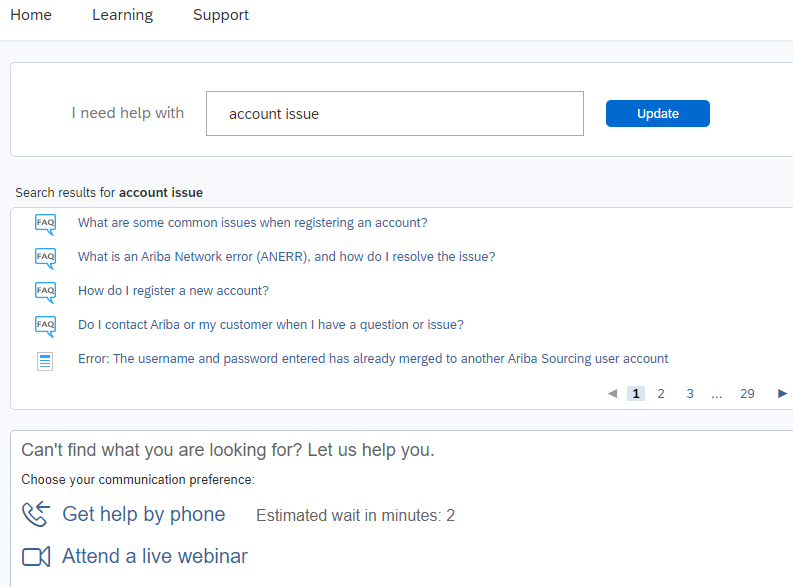Go to next results page arrow
793x587 pixels.
coord(782,394)
